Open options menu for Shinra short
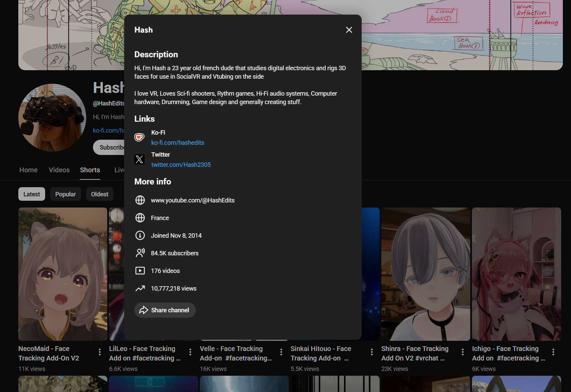571x392 pixels. tap(463, 352)
